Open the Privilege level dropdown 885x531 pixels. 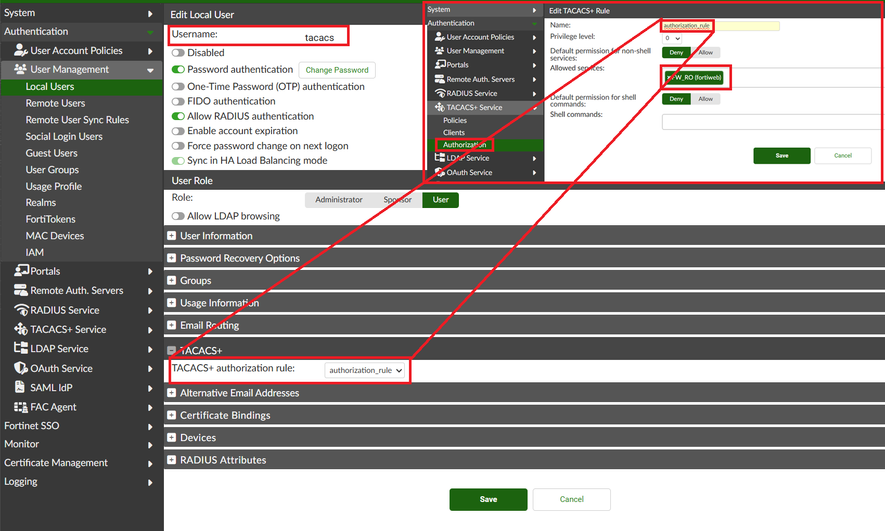(672, 38)
